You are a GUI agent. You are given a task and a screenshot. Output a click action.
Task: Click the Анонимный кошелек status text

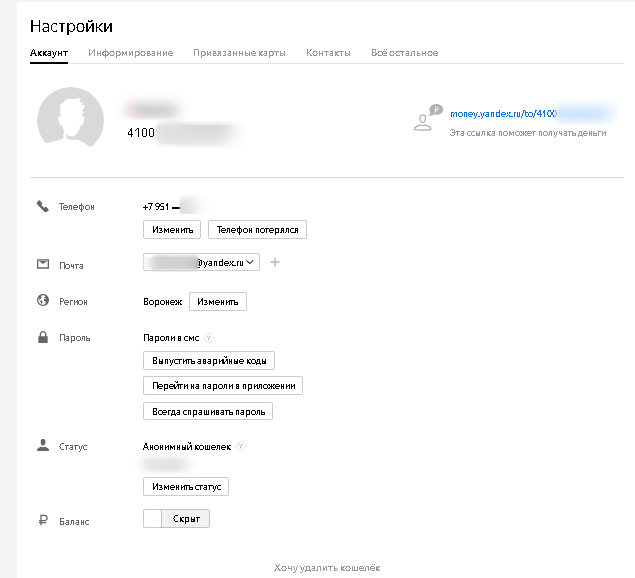click(187, 446)
